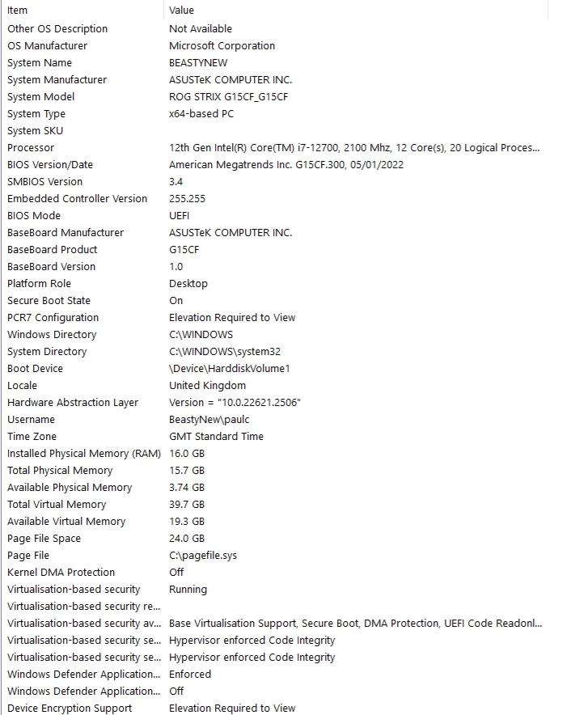
Task: Click the C:\WINDOWS\system32 value
Action: (225, 352)
